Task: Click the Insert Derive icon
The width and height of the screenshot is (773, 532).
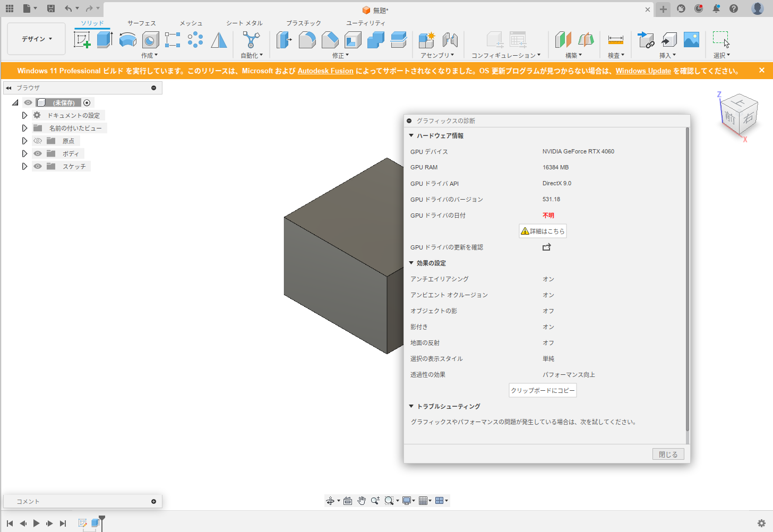Action: (646, 40)
